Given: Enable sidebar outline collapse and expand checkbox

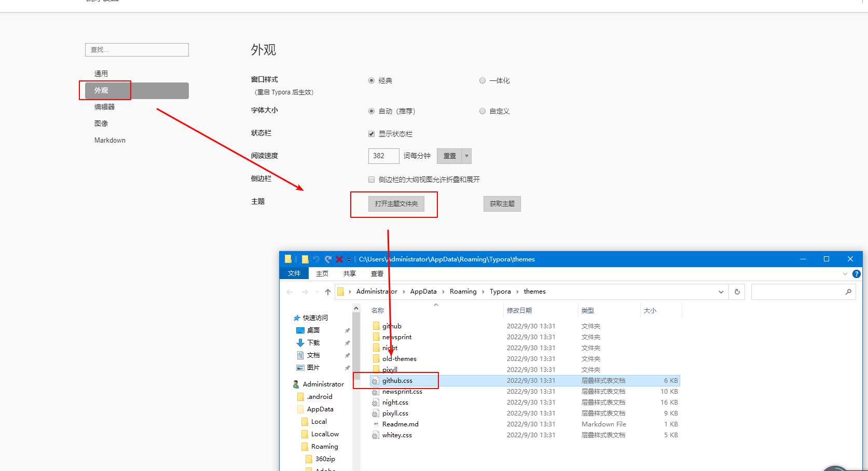Looking at the screenshot, I should pos(371,179).
